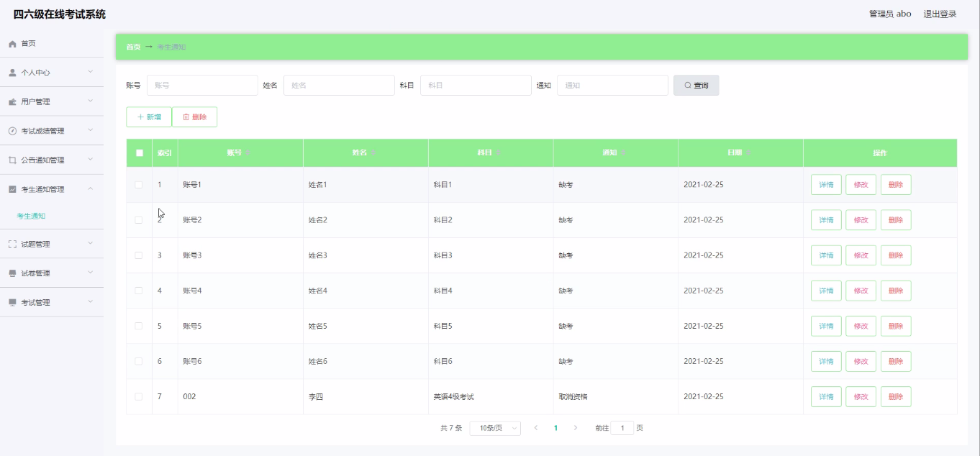The height and width of the screenshot is (456, 980).
Task: Expand the 用户管理 menu chevron
Action: point(91,101)
